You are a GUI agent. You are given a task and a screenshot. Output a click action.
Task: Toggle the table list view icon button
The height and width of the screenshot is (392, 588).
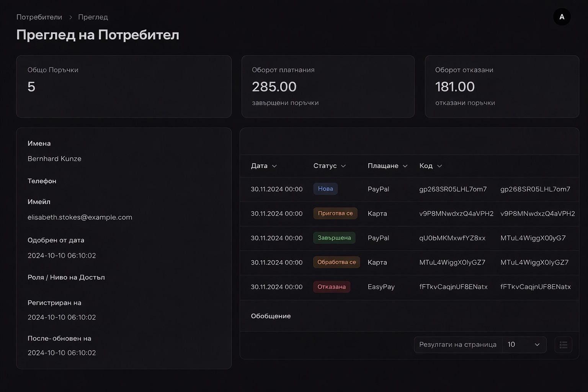[x=563, y=345]
